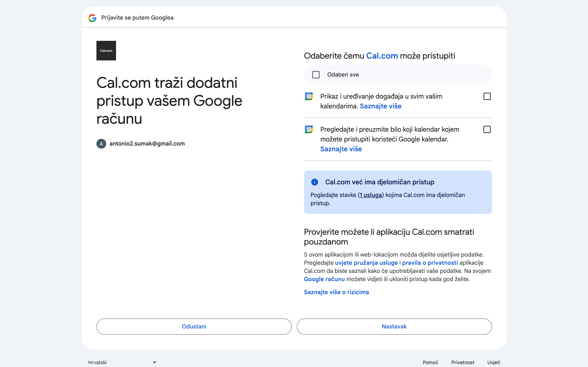
Task: Click the blue info icon
Action: tap(314, 182)
